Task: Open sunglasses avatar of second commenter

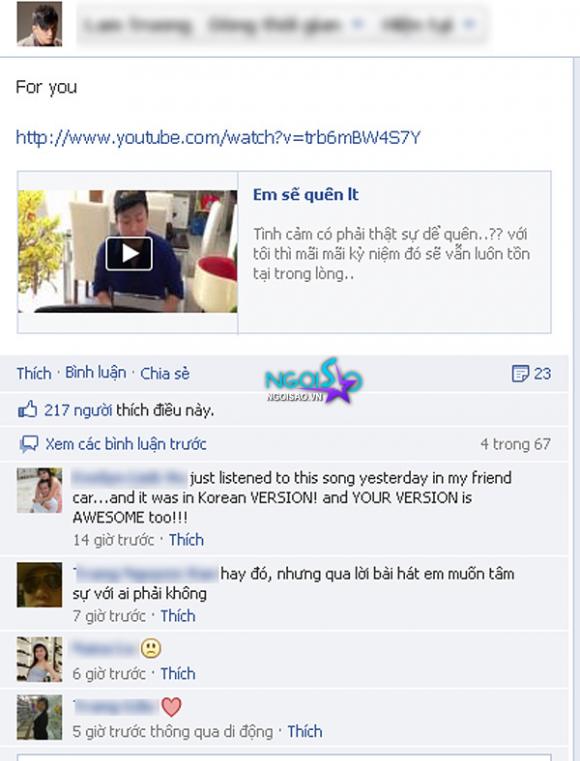Action: (39, 585)
